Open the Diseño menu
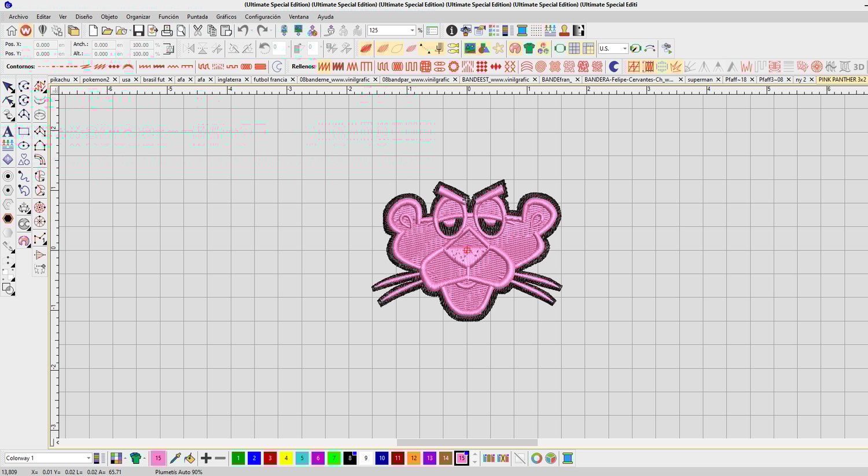868x476 pixels. (83, 17)
